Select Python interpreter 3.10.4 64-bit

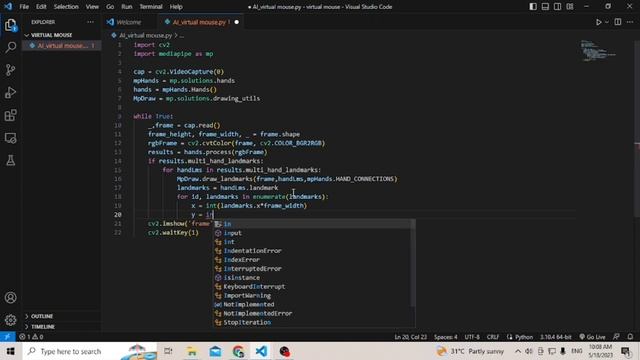(x=556, y=337)
